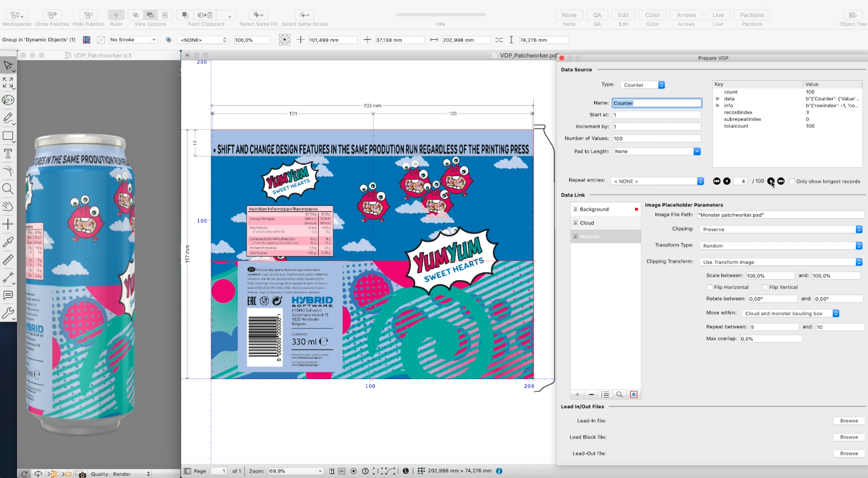
Task: Click the search icon under Data Link list
Action: [x=619, y=394]
